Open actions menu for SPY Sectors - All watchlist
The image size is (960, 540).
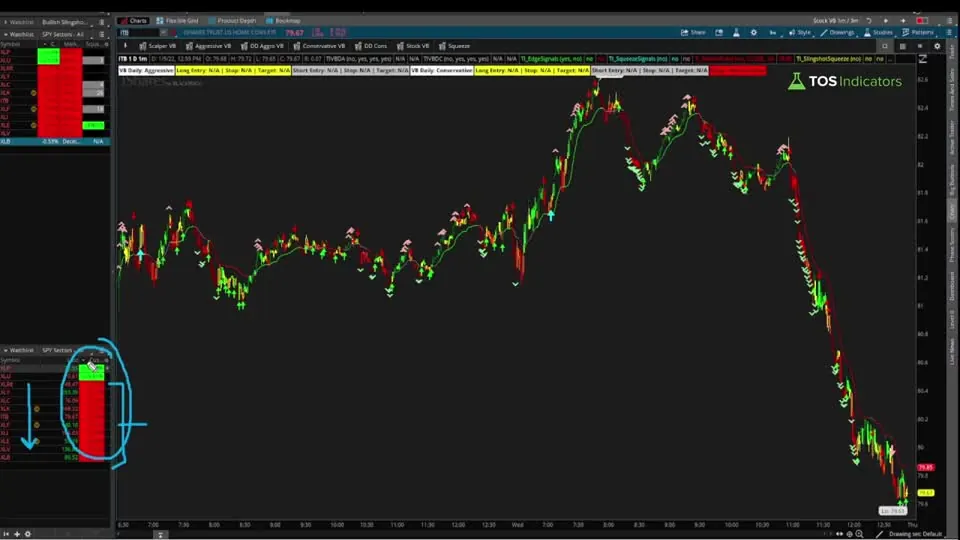102,34
